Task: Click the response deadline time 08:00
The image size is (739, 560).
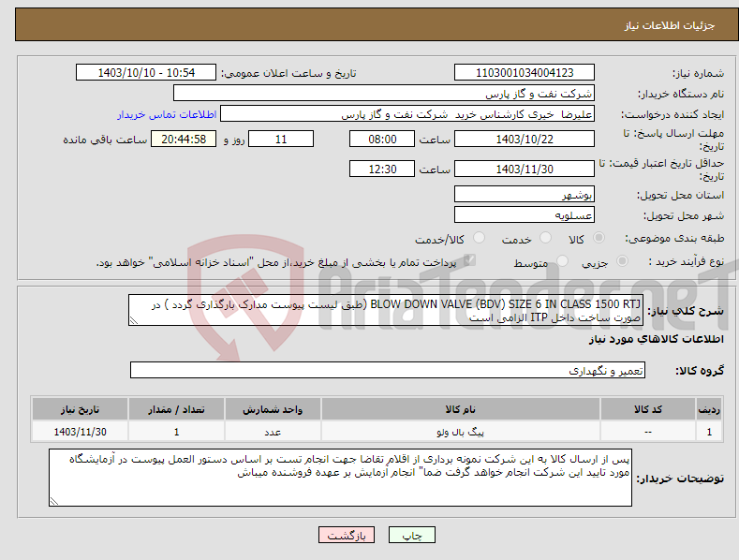Action: [382, 139]
